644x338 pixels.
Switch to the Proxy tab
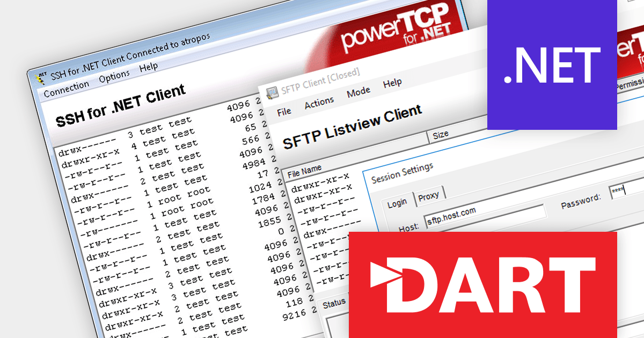coord(429,196)
